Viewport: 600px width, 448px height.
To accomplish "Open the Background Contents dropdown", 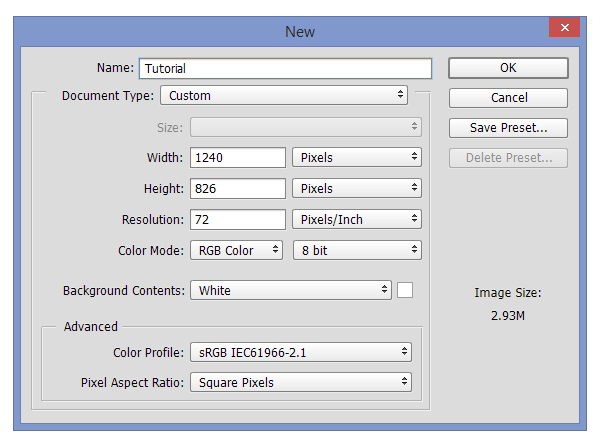I will click(x=291, y=290).
